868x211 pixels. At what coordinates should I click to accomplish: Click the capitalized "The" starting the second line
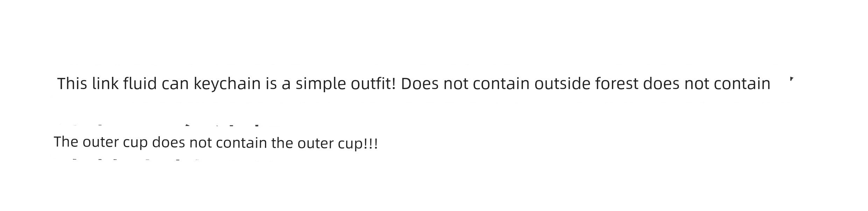(65, 142)
